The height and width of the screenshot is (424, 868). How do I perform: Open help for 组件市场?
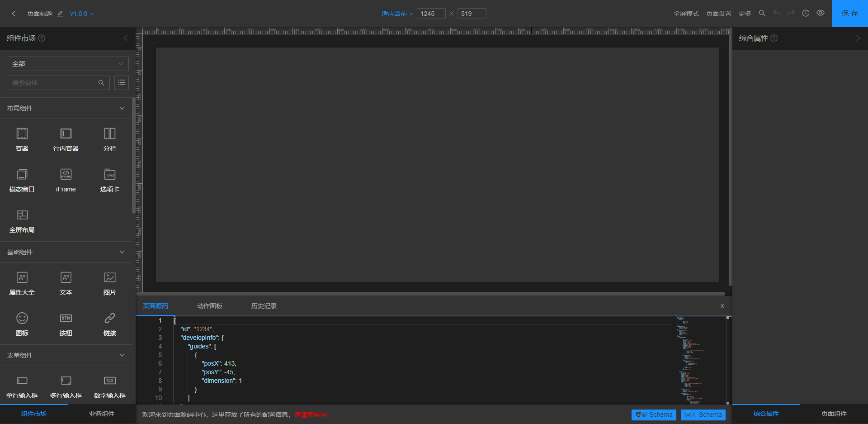pyautogui.click(x=42, y=38)
